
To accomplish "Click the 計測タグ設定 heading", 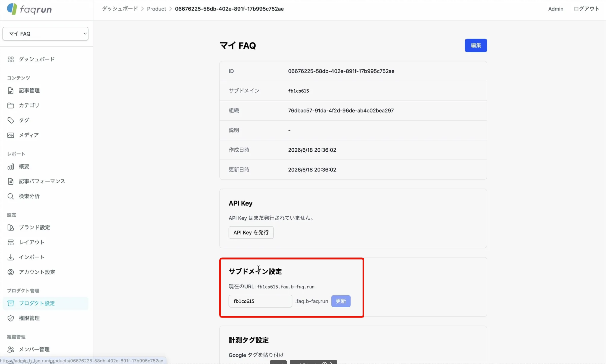I will point(248,340).
